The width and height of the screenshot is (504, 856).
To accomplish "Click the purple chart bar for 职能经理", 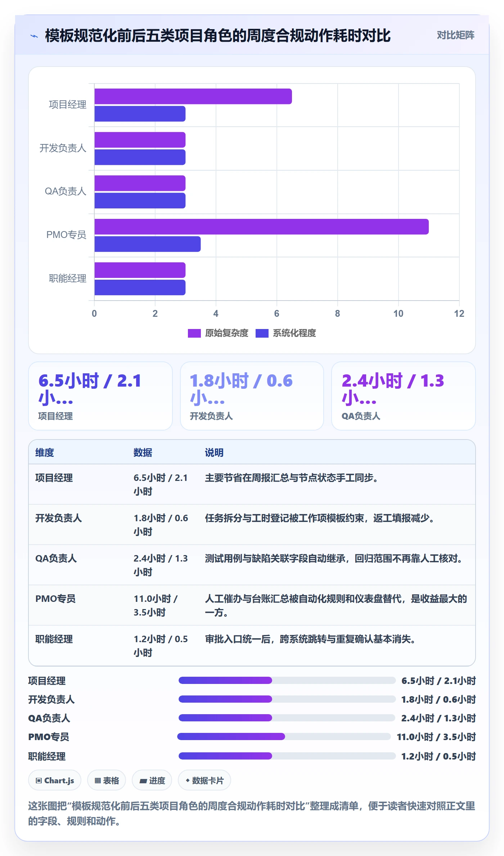I will click(140, 270).
